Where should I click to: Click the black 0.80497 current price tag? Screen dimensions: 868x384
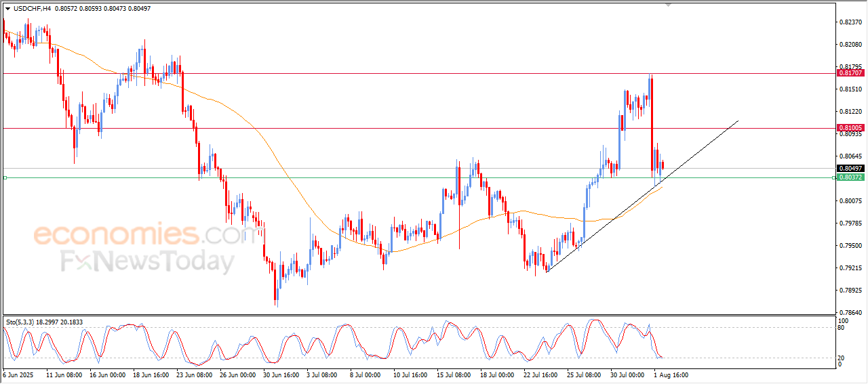pyautogui.click(x=850, y=168)
